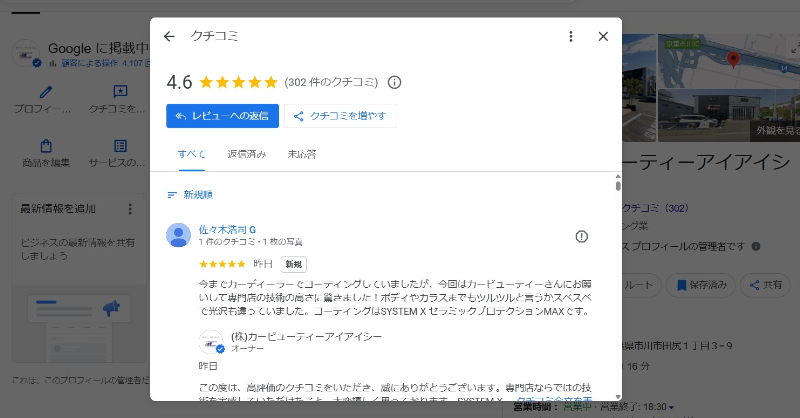Click the 顧客による操作 4,107 insights link
The height and width of the screenshot is (418, 800).
99,63
